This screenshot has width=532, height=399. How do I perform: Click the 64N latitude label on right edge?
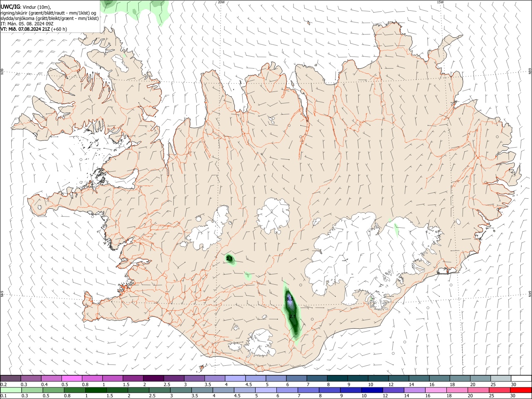click(x=530, y=293)
